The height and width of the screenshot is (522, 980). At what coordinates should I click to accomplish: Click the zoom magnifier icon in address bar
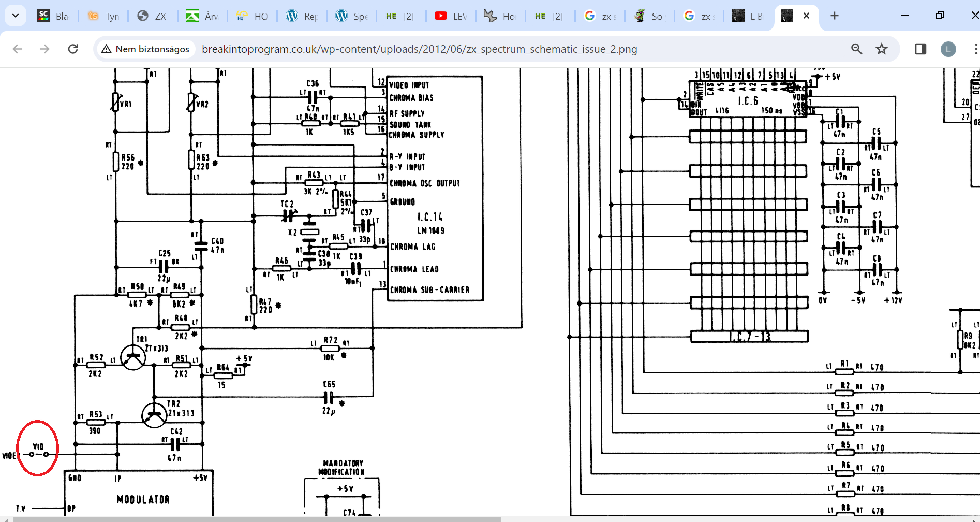coord(856,49)
